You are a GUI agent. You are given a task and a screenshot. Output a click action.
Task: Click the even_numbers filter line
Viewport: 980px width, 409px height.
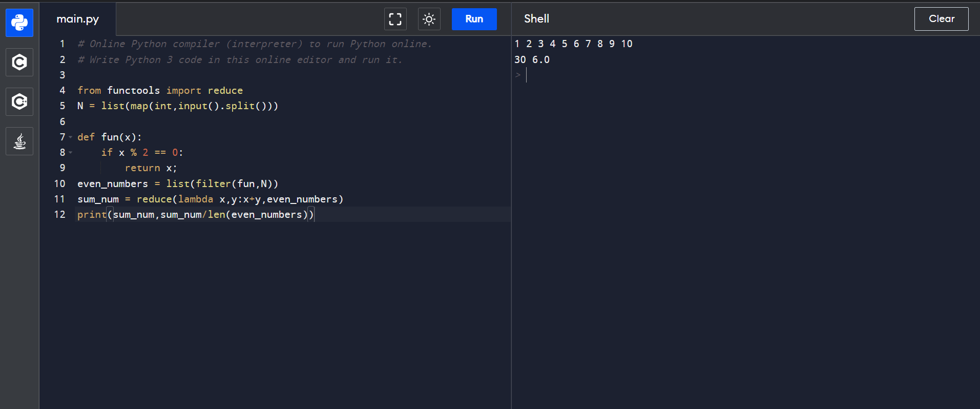point(177,183)
